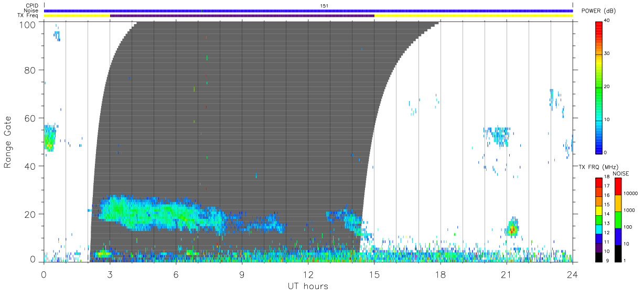Click the 1000 label on NOISE scale

click(x=630, y=210)
